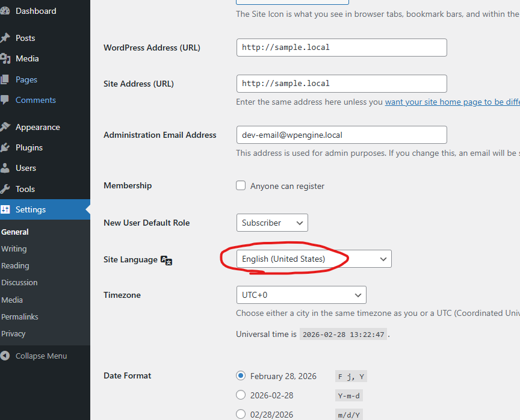Screen dimensions: 520x420
Task: Select the 2026-02-28 date format option
Action: 241,395
